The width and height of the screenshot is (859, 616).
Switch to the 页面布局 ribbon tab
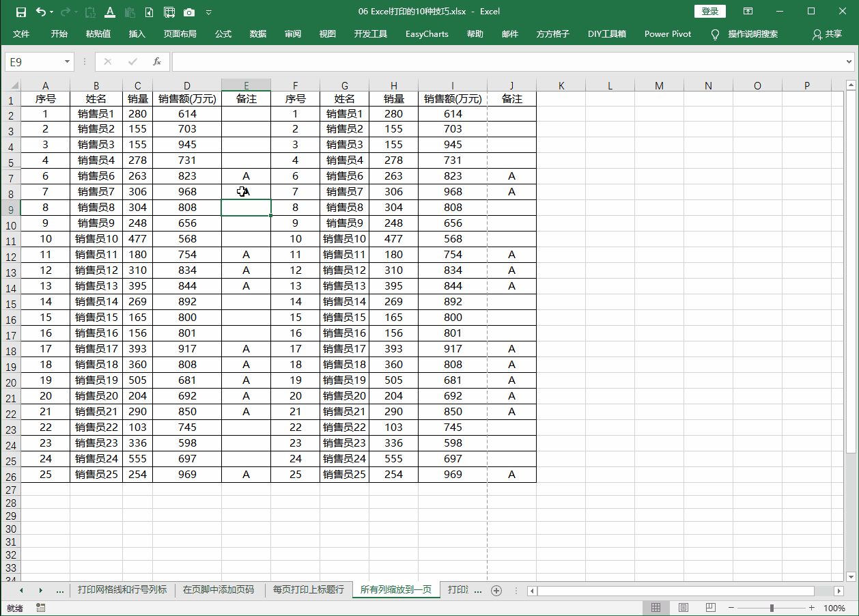tap(180, 34)
